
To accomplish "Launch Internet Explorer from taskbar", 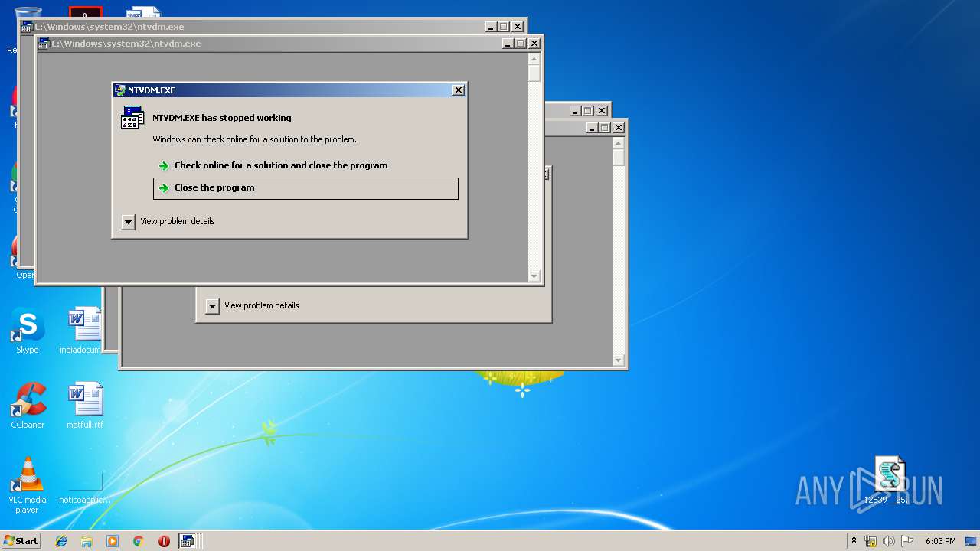I will [61, 541].
